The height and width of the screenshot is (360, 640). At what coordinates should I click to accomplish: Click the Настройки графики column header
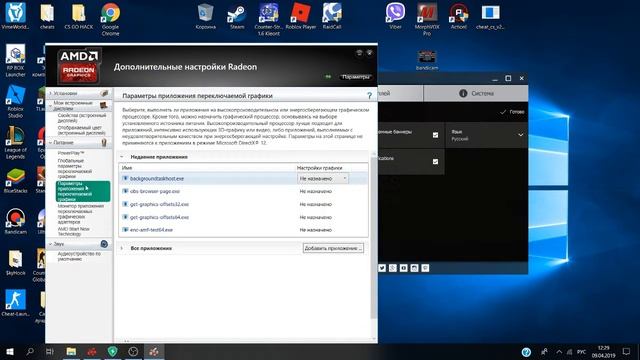click(319, 168)
